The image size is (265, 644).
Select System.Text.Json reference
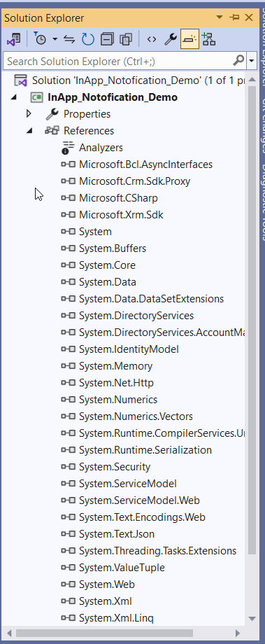(x=117, y=534)
